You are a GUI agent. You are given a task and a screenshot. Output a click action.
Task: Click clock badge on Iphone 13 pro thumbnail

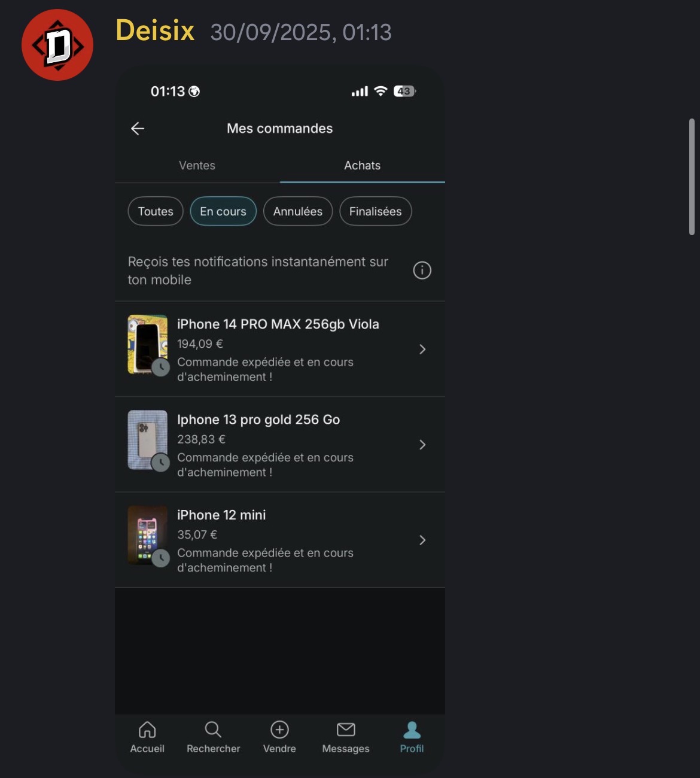160,463
